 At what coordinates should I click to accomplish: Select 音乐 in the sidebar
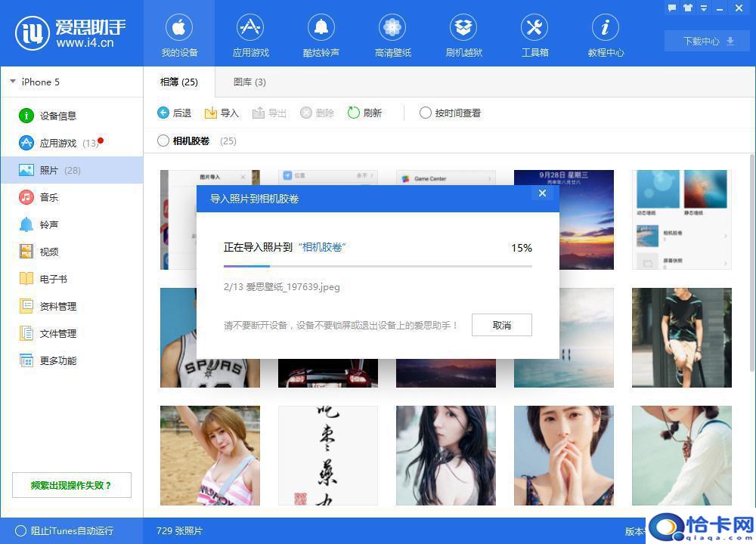71,197
